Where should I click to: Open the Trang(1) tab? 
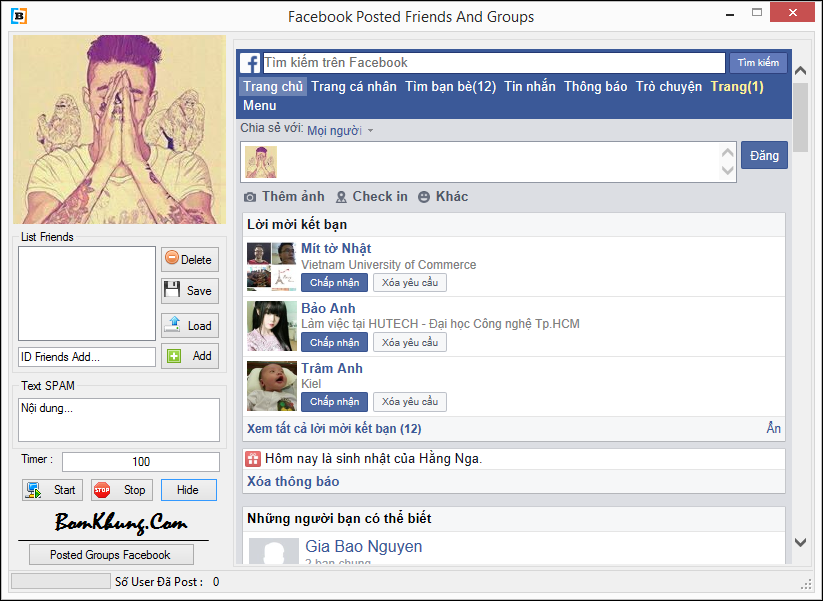coord(736,87)
